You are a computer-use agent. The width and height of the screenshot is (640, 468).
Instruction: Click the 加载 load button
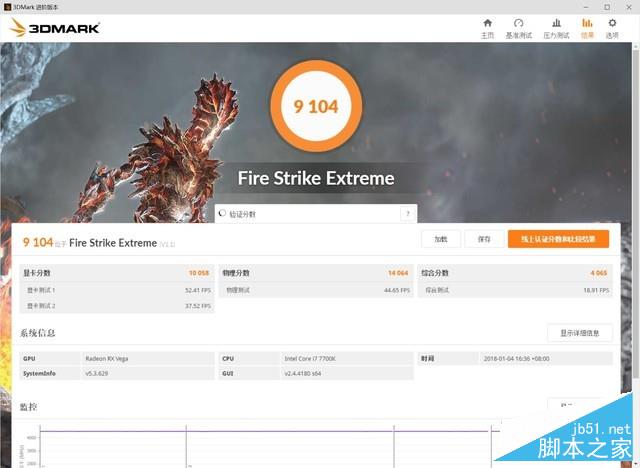tap(441, 239)
